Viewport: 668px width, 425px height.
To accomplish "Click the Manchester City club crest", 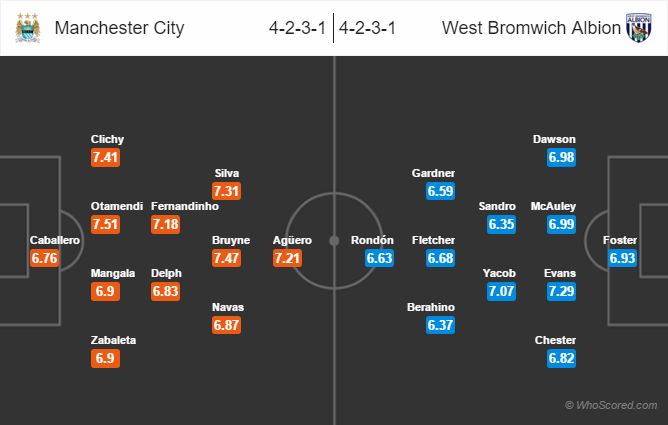I will point(28,28).
